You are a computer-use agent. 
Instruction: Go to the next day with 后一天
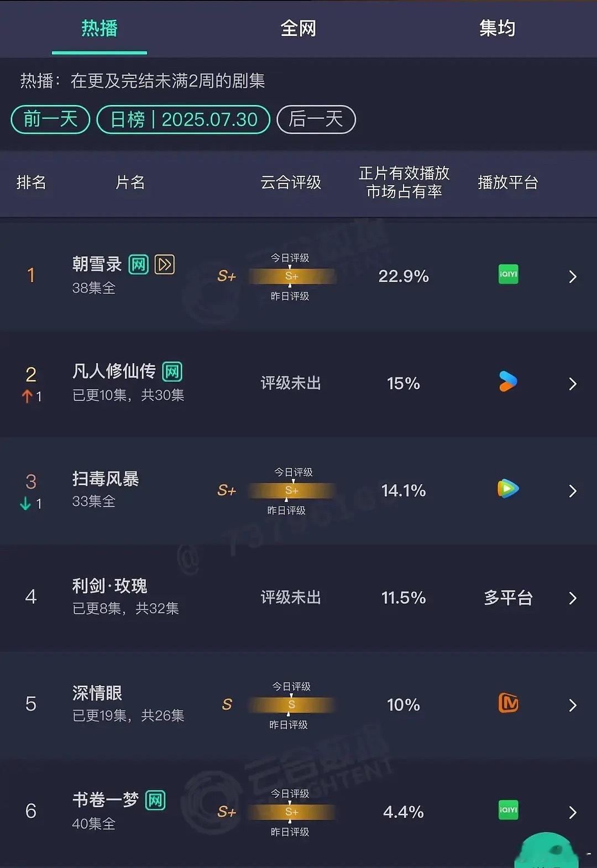click(316, 119)
